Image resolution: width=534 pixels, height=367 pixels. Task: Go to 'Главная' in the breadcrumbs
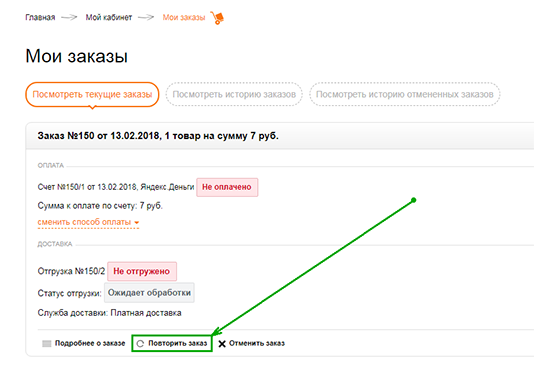point(40,17)
